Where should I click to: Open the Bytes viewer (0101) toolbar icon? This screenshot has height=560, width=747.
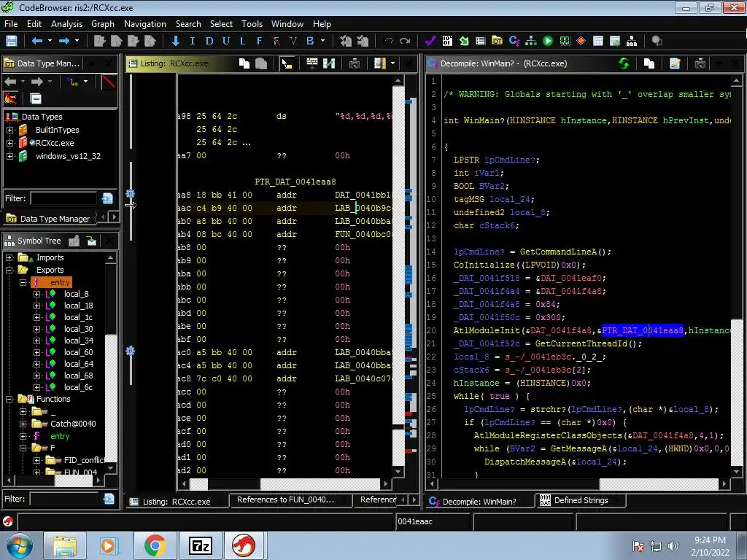click(x=447, y=41)
